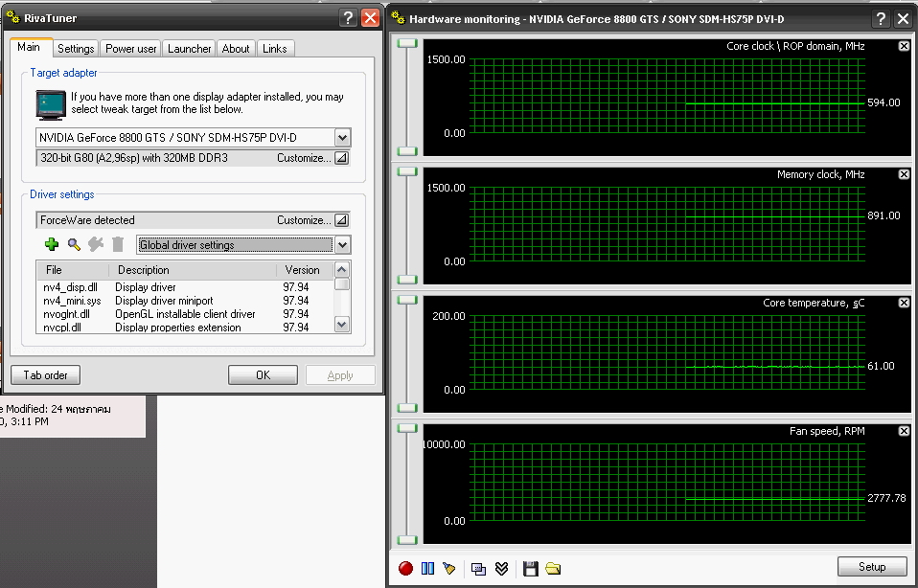
Task: Save monitoring data with the floppy disk icon
Action: pyautogui.click(x=531, y=568)
